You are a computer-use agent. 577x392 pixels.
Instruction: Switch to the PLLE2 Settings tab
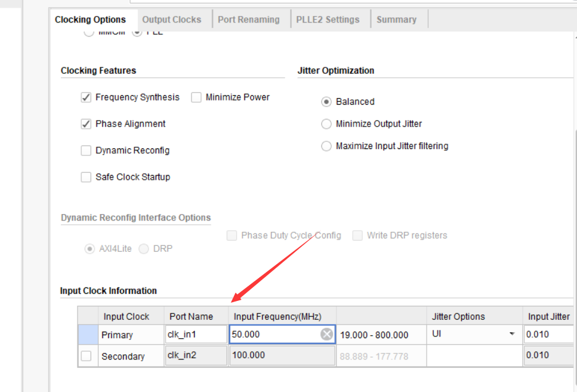326,19
